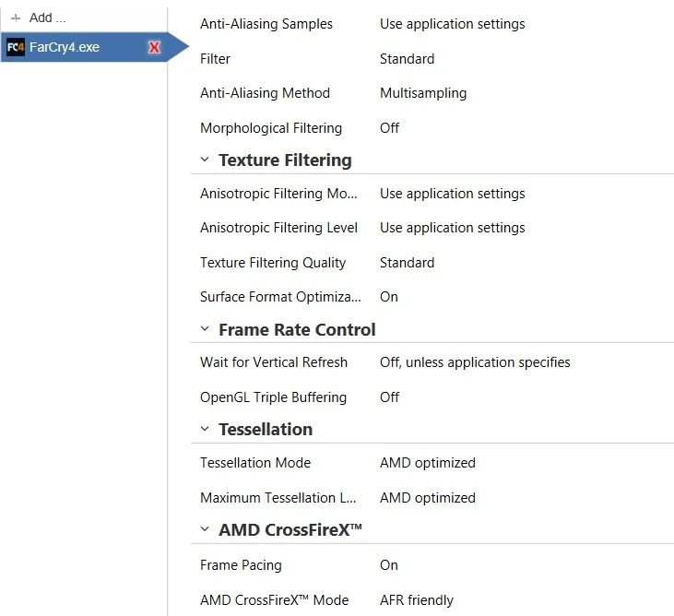
Task: Open Tessellation Mode AMD optimized dropdown
Action: click(428, 463)
